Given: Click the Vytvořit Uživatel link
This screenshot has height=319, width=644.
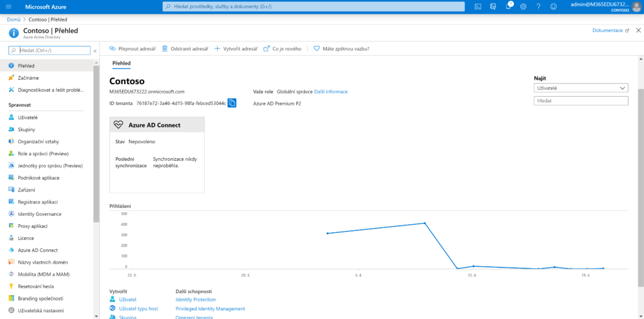Looking at the screenshot, I should click(127, 300).
